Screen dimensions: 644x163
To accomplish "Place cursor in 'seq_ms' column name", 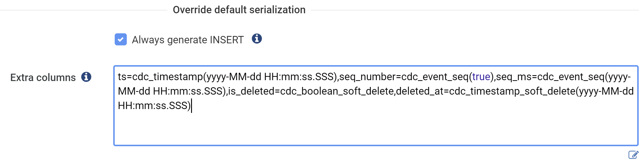I will point(514,77).
